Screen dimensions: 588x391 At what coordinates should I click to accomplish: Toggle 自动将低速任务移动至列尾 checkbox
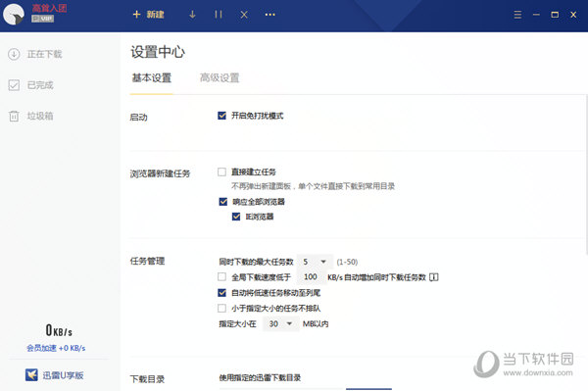(x=222, y=292)
